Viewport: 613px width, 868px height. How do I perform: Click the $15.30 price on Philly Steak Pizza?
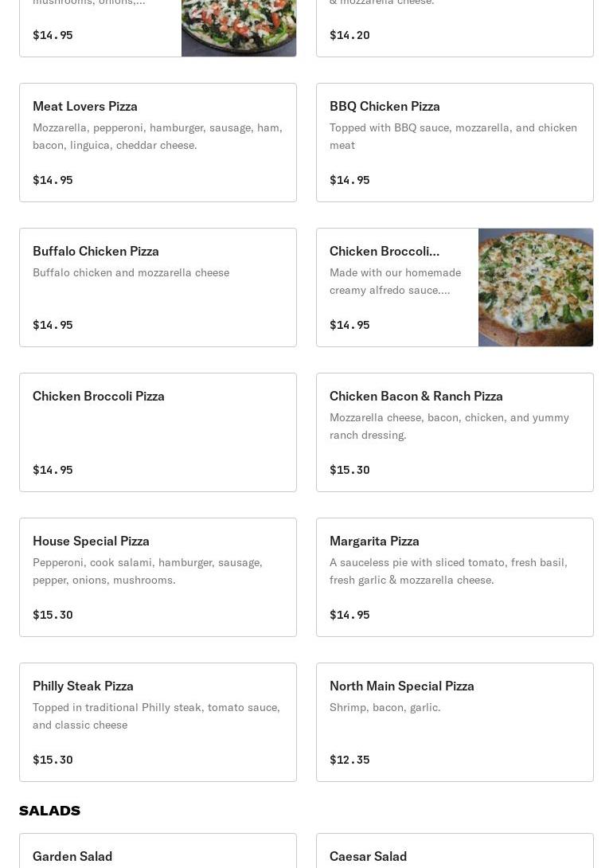53,760
